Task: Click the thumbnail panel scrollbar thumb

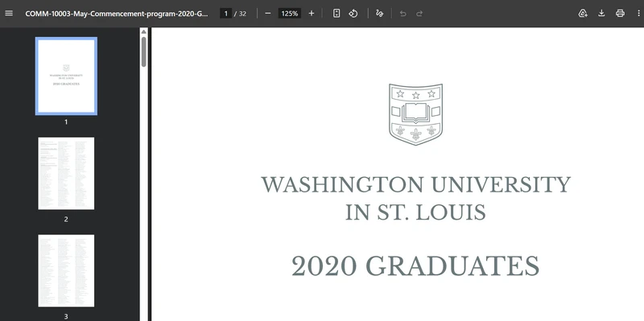Action: click(144, 51)
